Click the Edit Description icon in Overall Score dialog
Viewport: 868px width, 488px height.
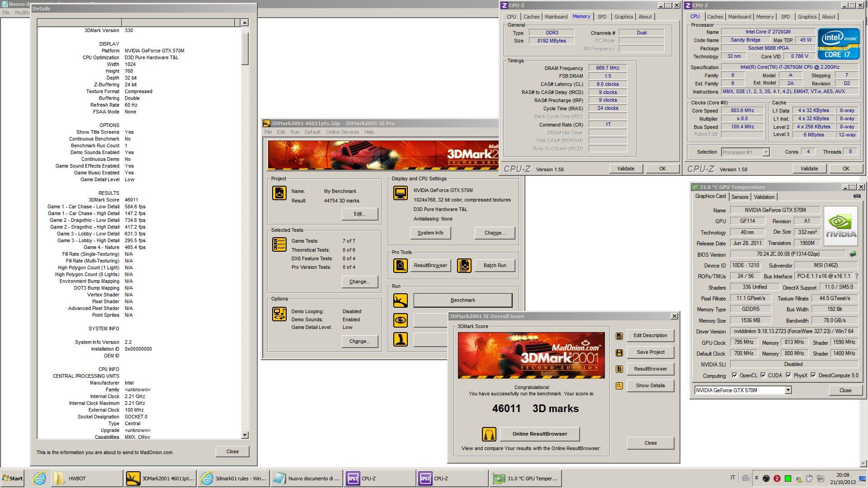tap(619, 336)
